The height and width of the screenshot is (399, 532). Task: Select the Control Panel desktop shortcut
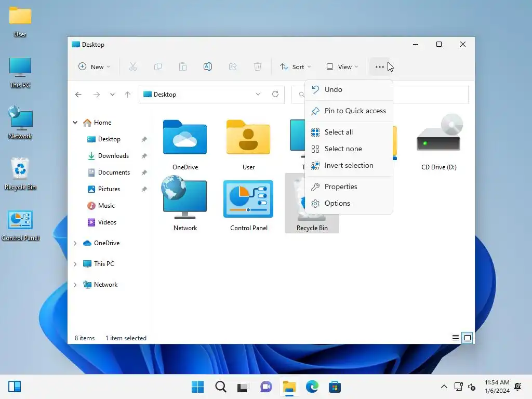(x=20, y=225)
